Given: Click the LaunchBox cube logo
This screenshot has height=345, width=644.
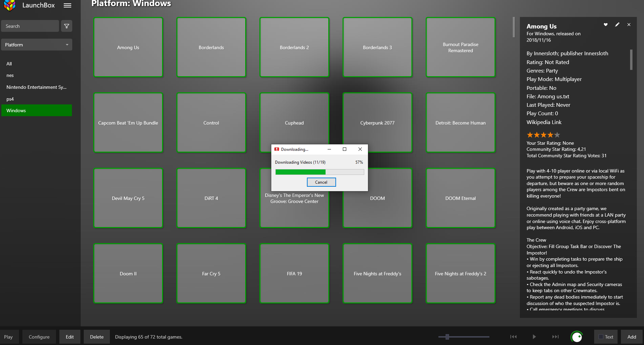Looking at the screenshot, I should pyautogui.click(x=10, y=5).
